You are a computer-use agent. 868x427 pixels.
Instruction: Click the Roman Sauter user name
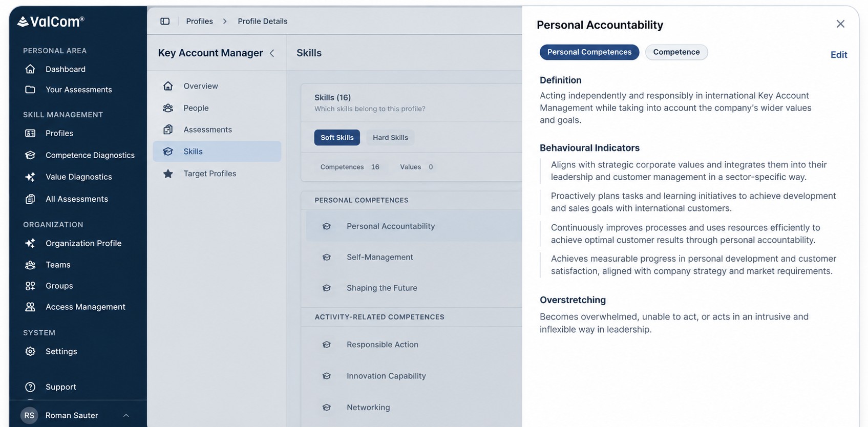(72, 415)
